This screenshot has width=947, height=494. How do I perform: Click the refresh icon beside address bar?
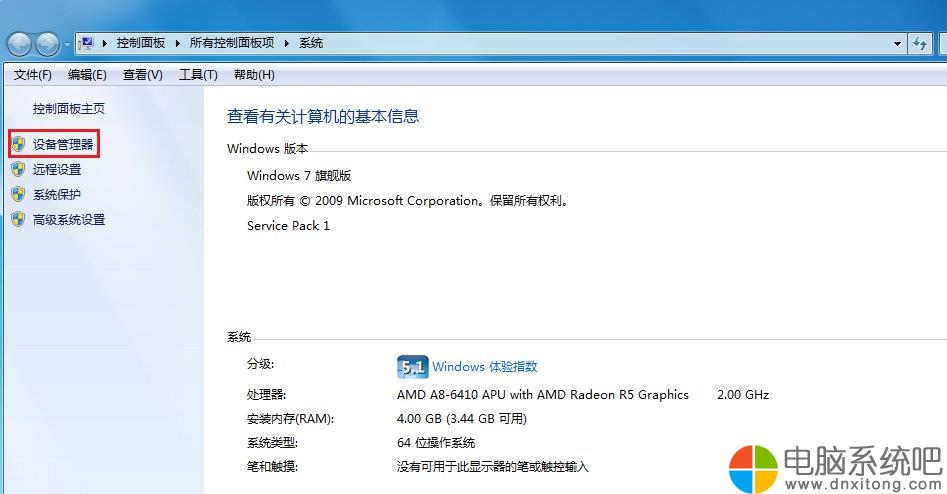tap(920, 43)
